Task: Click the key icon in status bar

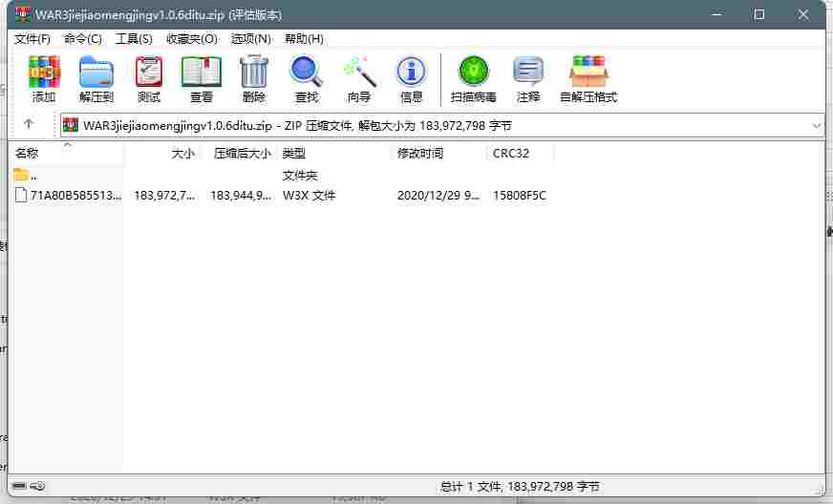Action: 37,486
